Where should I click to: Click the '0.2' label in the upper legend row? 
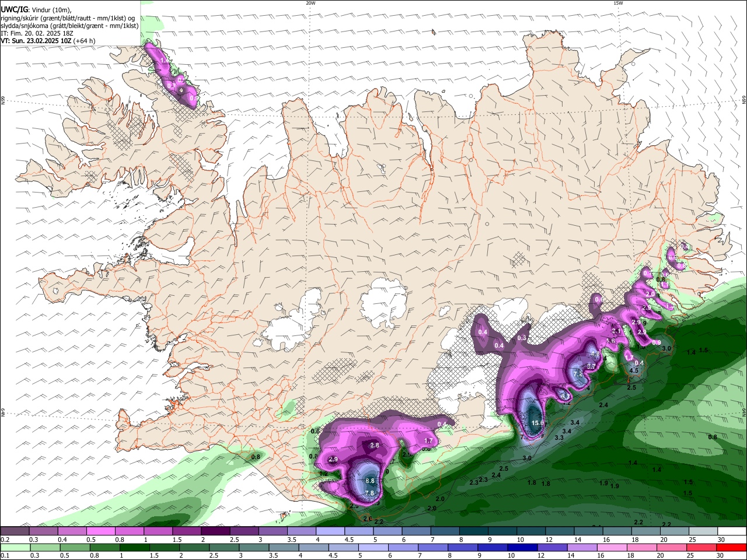5,540
